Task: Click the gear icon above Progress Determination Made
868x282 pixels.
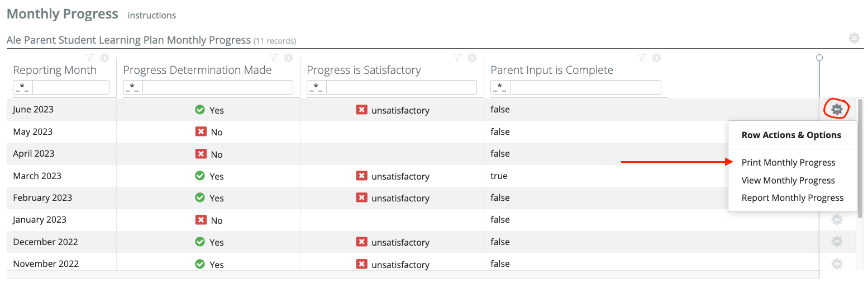Action: pyautogui.click(x=288, y=58)
